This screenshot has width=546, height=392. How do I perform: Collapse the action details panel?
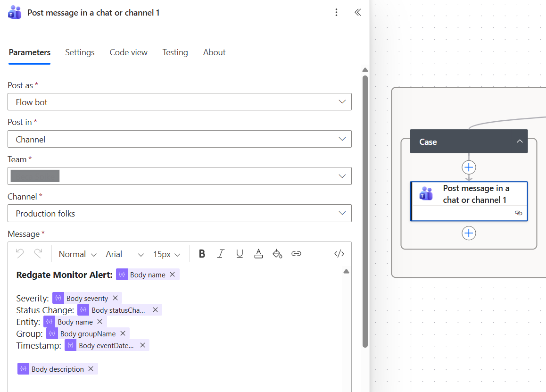(358, 13)
